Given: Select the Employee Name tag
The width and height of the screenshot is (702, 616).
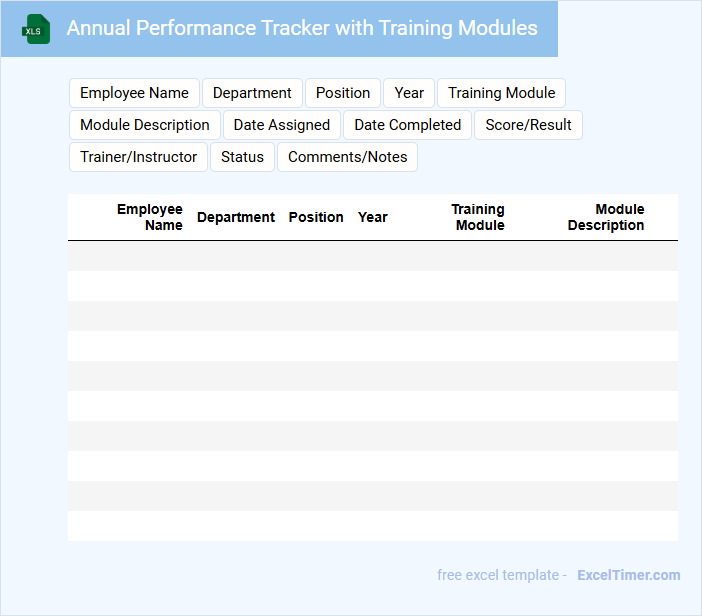Looking at the screenshot, I should pos(134,93).
